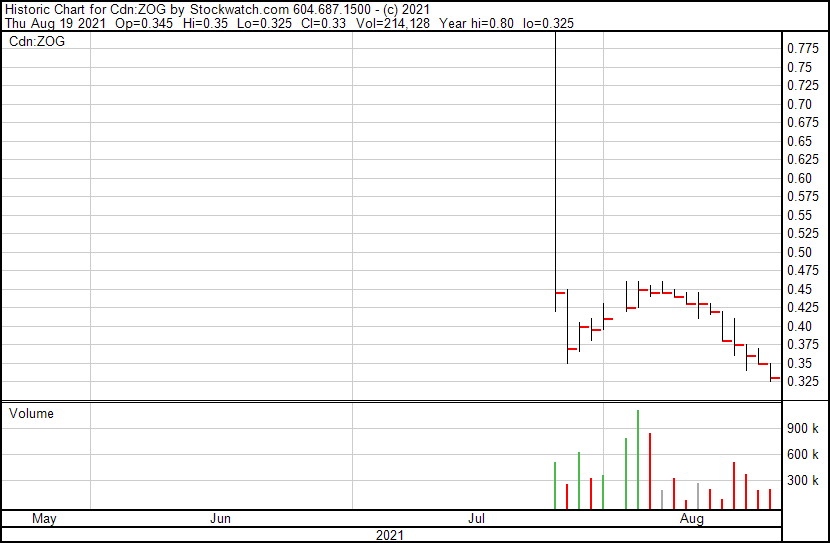Screen dimensions: 830x543
Task: Click the 'Thu Aug 19 2021' date text
Action: pos(55,23)
